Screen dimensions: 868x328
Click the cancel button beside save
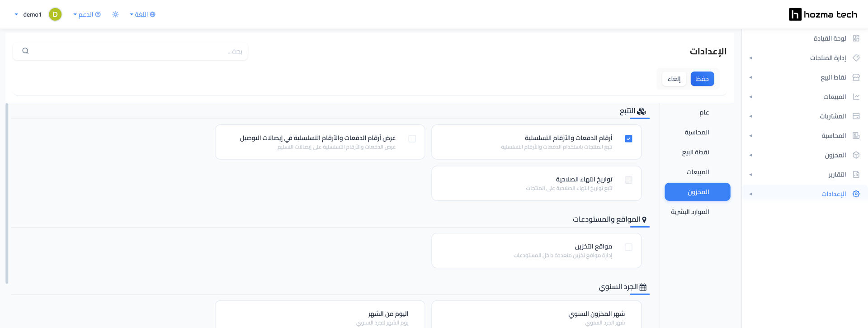pos(674,79)
